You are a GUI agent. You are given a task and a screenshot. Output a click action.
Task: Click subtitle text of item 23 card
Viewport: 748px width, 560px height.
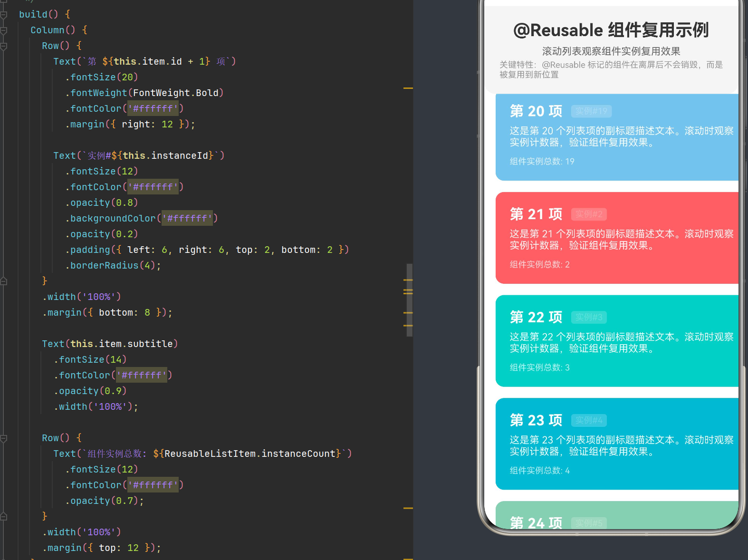(622, 446)
